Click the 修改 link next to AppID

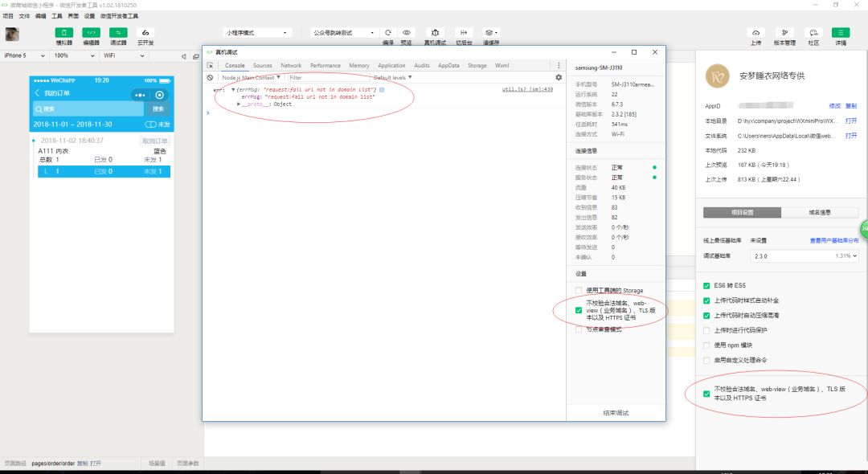point(834,105)
